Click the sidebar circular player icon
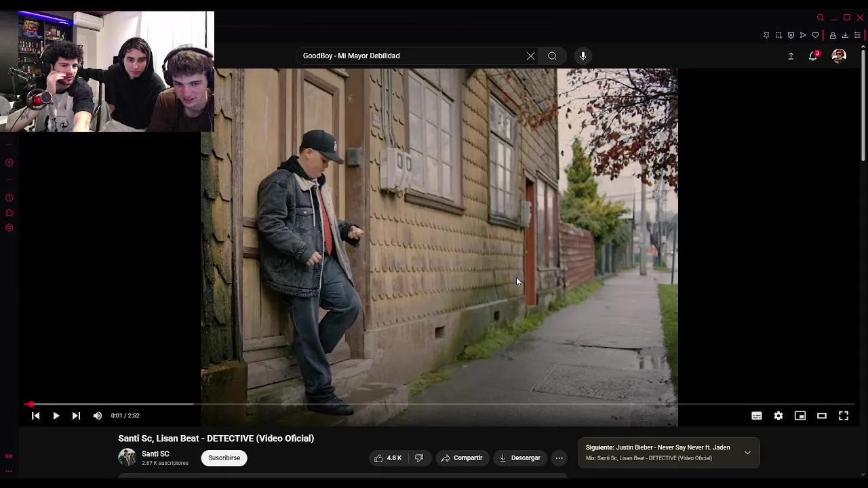This screenshot has height=488, width=868. tap(9, 163)
